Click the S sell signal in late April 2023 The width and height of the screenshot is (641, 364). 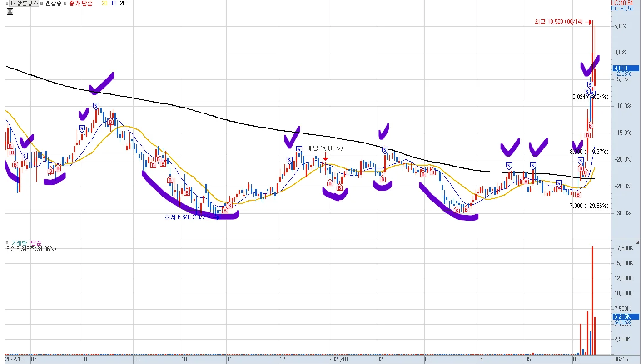pos(509,166)
